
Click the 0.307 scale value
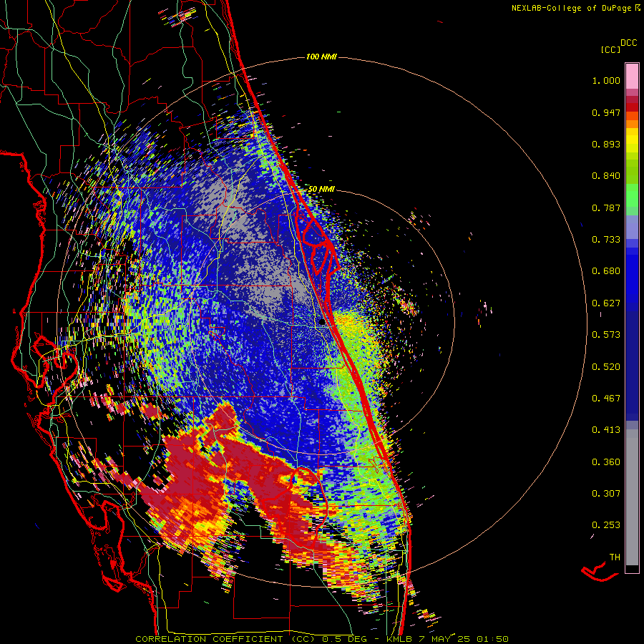[x=606, y=494]
